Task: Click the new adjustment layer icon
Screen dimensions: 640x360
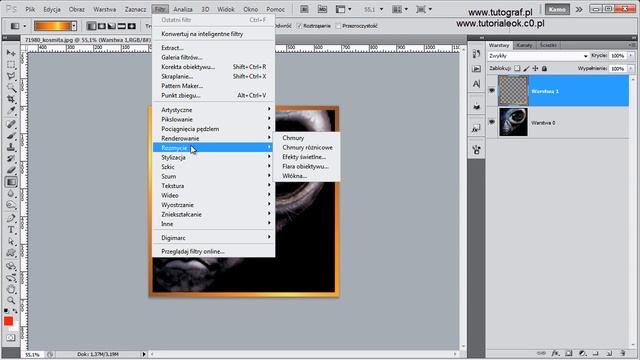Action: (x=582, y=353)
